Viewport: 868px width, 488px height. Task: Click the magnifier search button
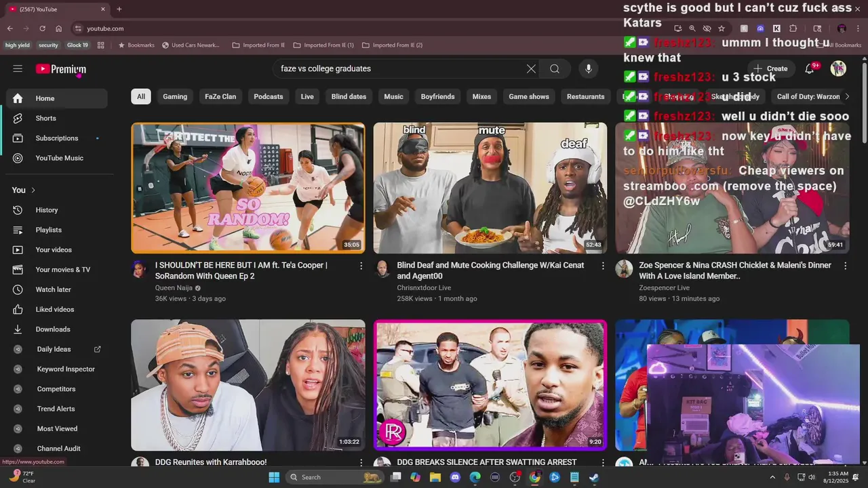point(555,68)
